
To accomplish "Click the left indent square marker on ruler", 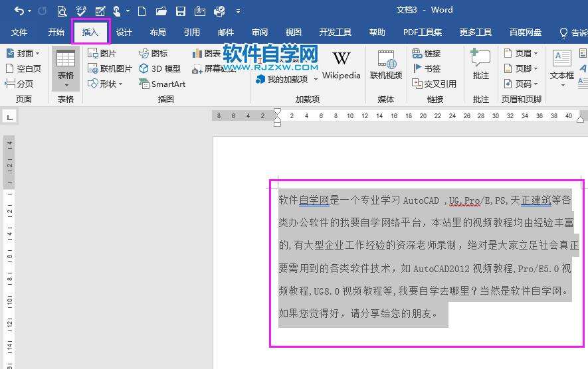I will (277, 123).
